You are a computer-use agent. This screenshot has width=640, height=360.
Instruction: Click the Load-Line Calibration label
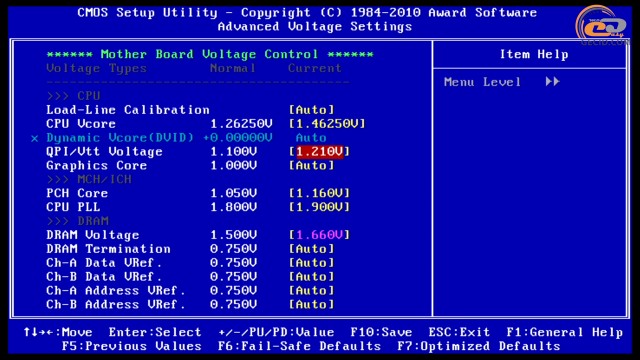click(128, 110)
